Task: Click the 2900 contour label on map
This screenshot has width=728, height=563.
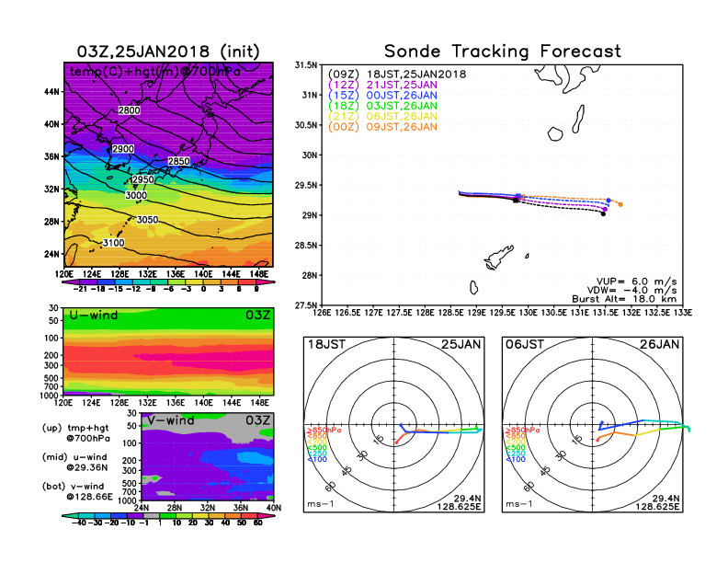Action: [x=122, y=148]
